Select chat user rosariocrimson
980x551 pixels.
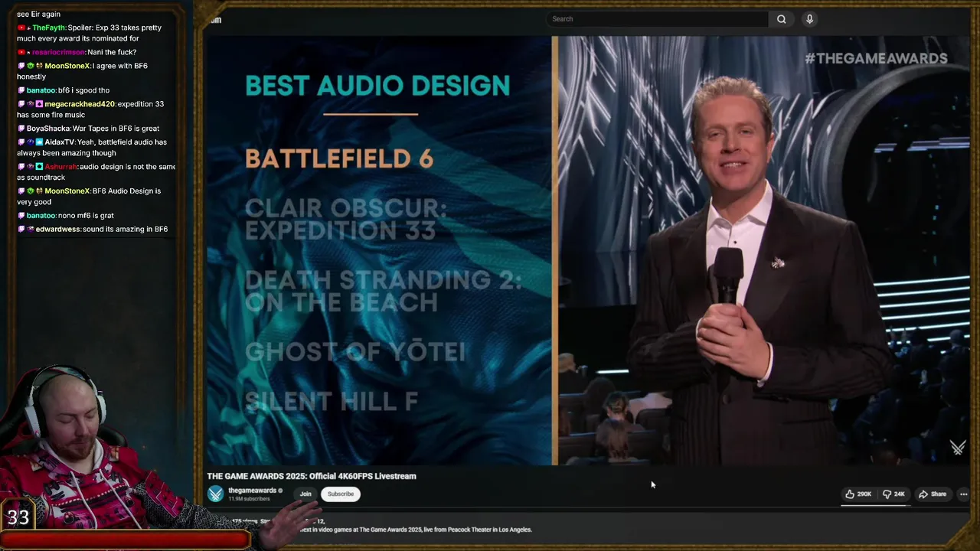(58, 52)
